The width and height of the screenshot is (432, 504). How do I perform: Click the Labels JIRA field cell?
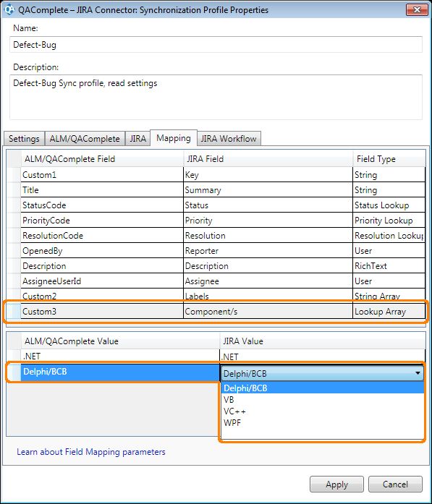click(x=268, y=296)
